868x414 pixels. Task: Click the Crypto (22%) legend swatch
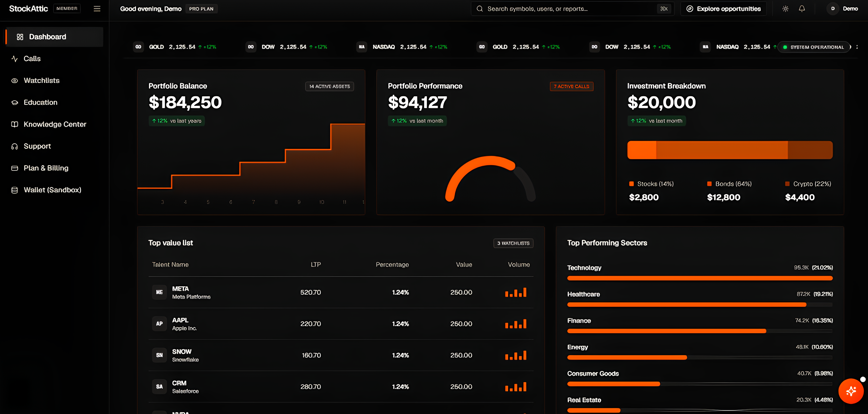pyautogui.click(x=787, y=184)
